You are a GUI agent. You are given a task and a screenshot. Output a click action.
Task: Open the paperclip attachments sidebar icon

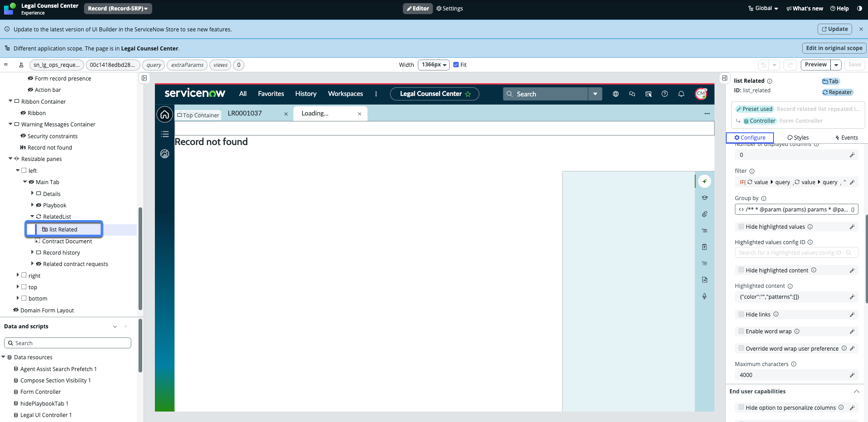pos(704,214)
